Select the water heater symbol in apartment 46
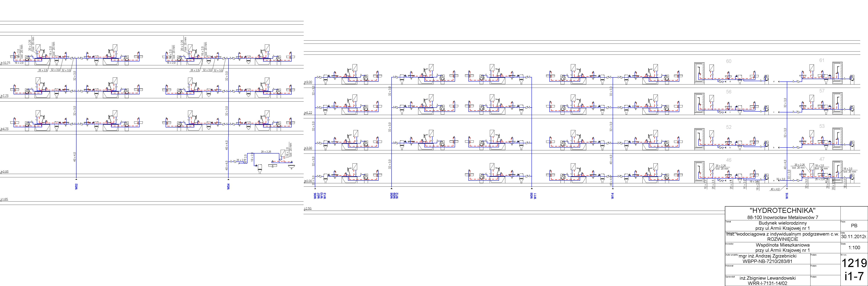 coord(711,167)
